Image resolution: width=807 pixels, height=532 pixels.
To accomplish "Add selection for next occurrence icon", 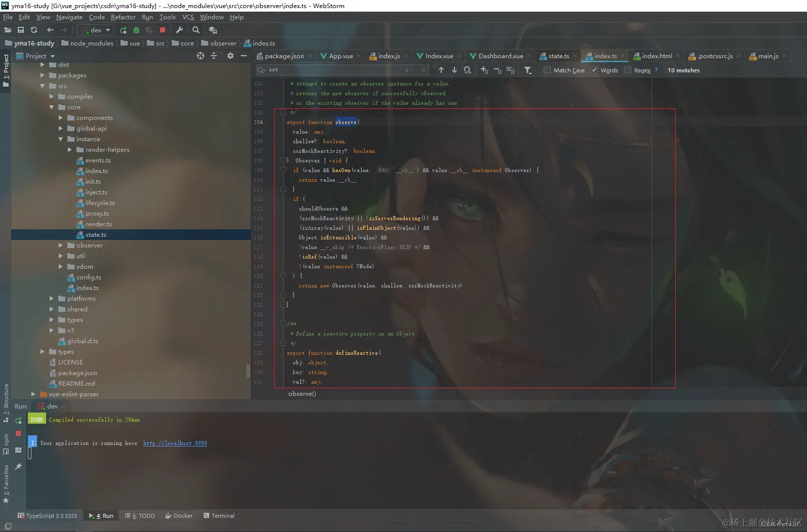I will tap(484, 70).
